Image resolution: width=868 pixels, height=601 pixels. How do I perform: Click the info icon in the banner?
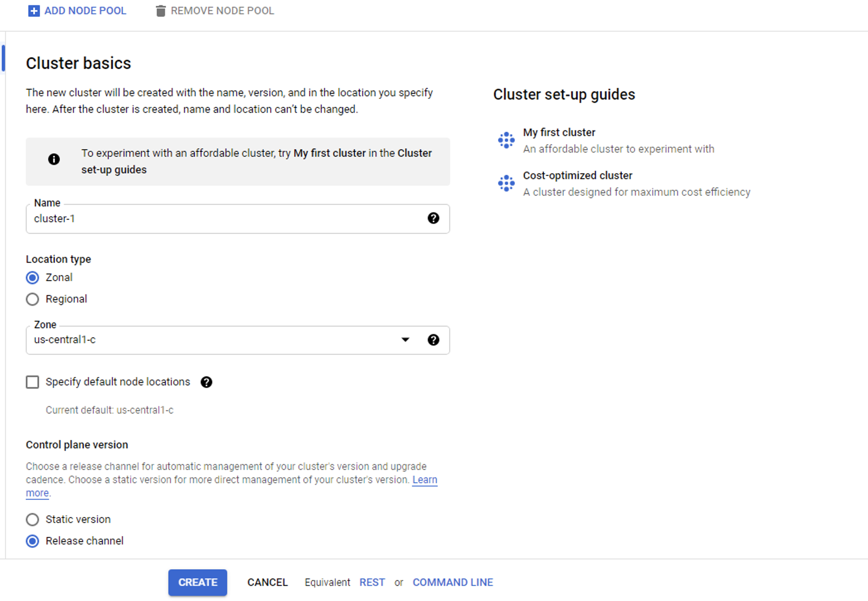click(x=54, y=159)
